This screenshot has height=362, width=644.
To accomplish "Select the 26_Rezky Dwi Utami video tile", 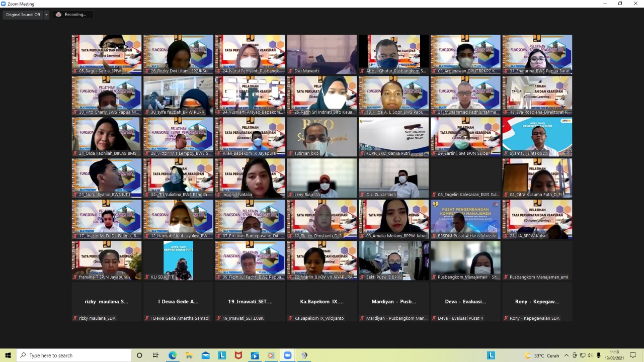I will point(178,54).
